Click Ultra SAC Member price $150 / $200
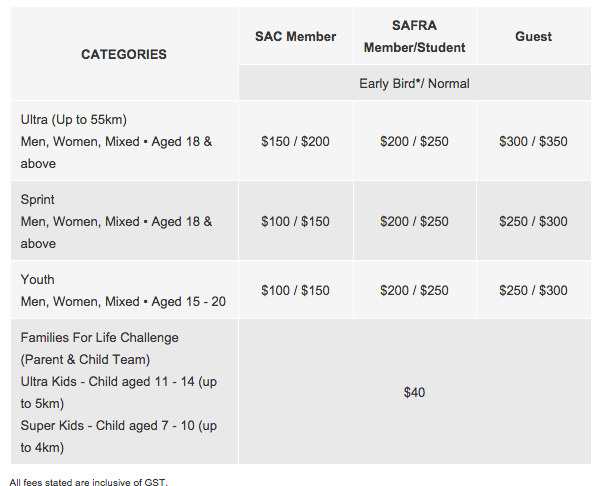The image size is (602, 486). click(x=296, y=141)
